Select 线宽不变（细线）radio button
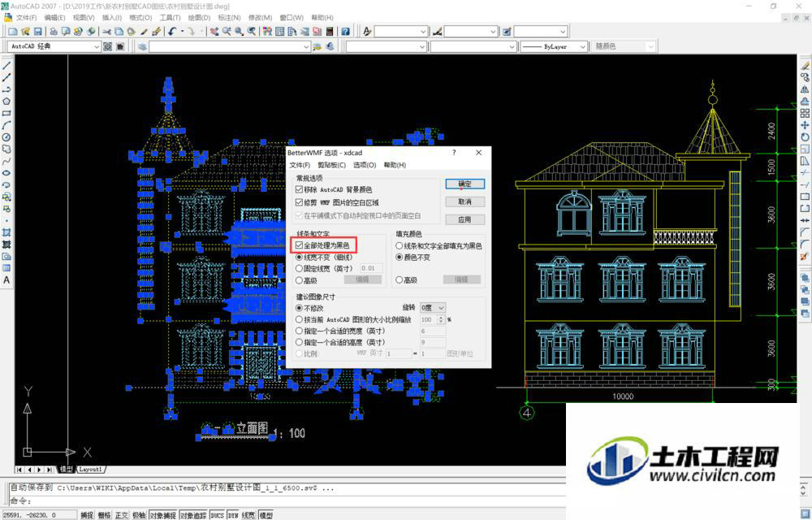 pos(299,258)
